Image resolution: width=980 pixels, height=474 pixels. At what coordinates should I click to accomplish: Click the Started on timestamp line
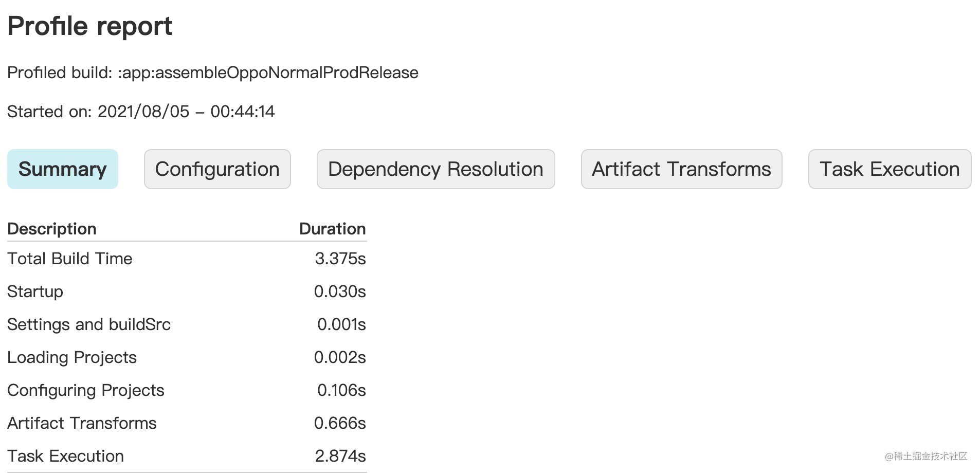coord(141,112)
